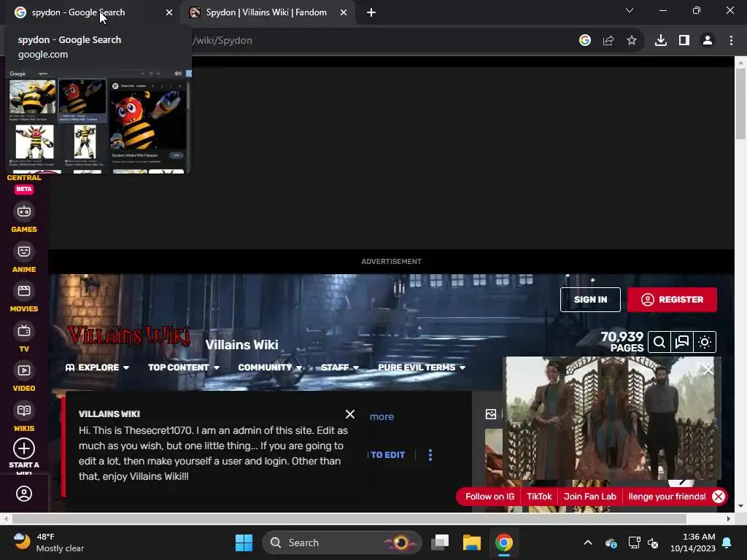The height and width of the screenshot is (560, 747).
Task: Click the TikTok link
Action: pyautogui.click(x=539, y=497)
